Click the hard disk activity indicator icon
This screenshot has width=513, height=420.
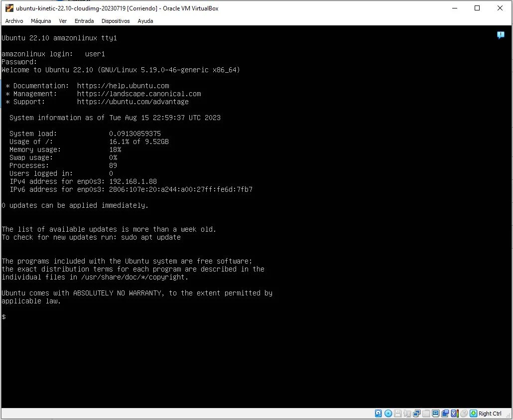[378, 414]
